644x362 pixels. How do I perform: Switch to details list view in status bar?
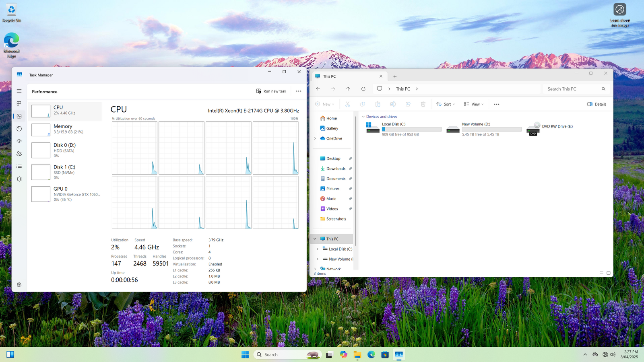[601, 274]
